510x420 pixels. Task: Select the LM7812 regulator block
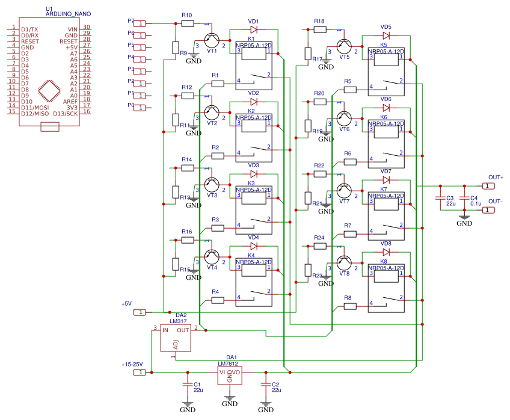(229, 374)
